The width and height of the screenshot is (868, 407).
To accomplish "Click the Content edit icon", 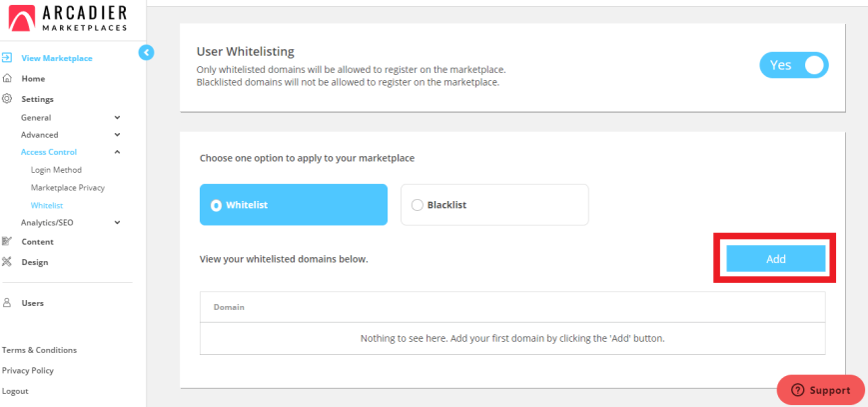I will [x=7, y=241].
